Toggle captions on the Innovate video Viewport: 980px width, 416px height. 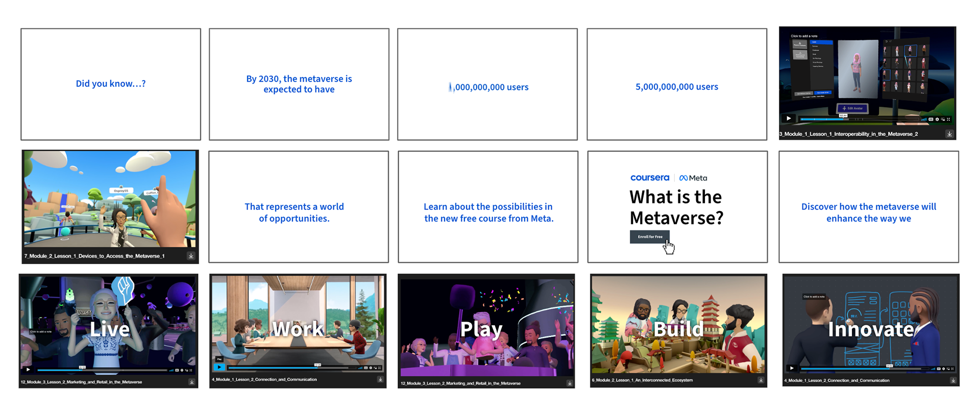(939, 369)
